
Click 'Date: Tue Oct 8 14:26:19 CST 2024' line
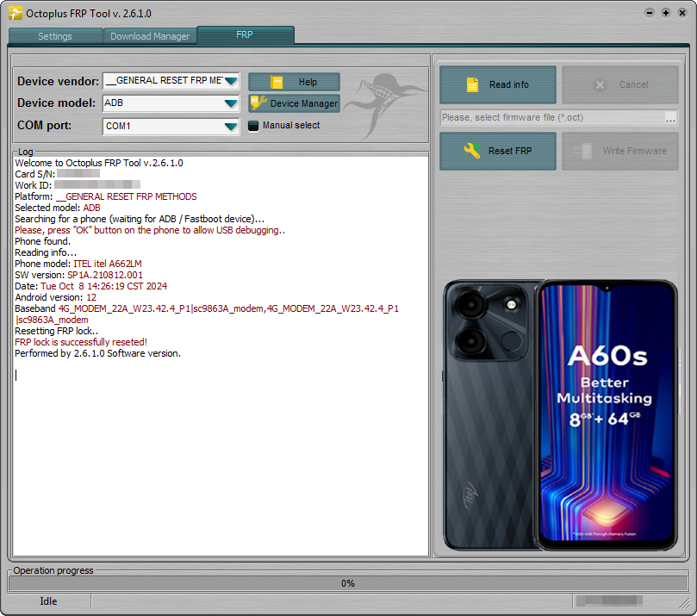coord(90,286)
